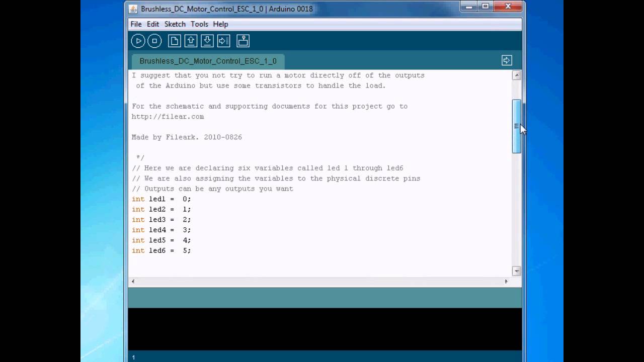The width and height of the screenshot is (644, 362).
Task: Open the Serial Monitor icon
Action: 243,41
